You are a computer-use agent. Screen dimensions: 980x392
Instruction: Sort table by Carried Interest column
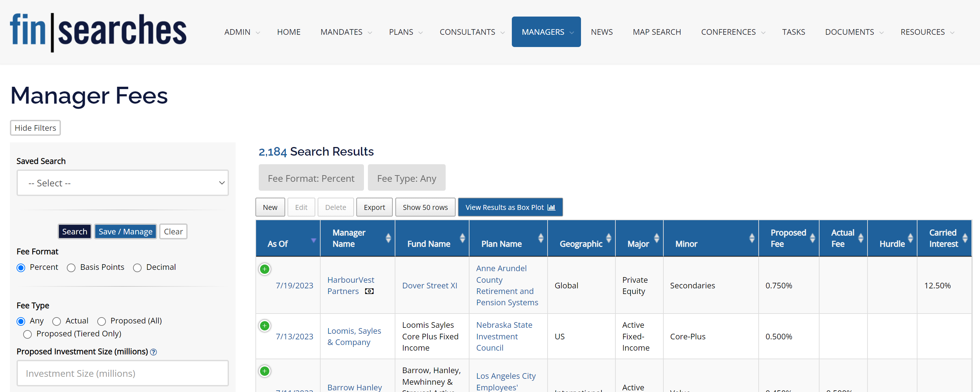click(965, 238)
